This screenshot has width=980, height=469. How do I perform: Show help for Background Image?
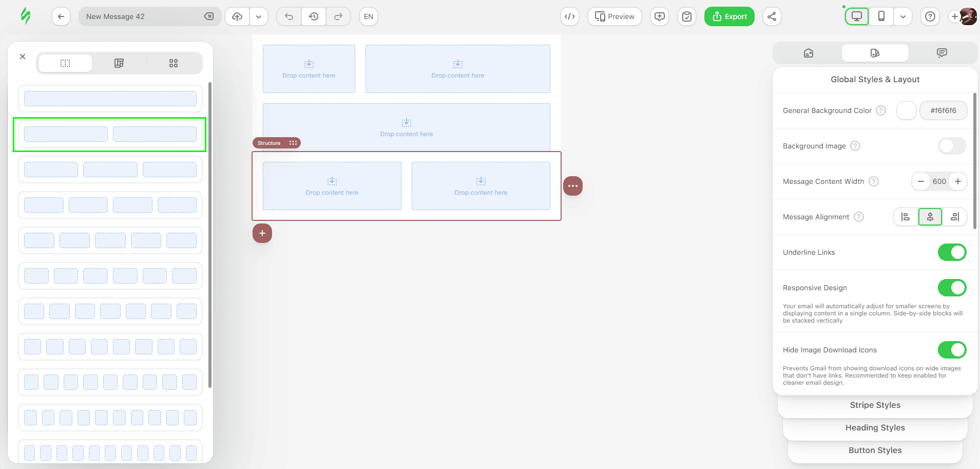(855, 146)
